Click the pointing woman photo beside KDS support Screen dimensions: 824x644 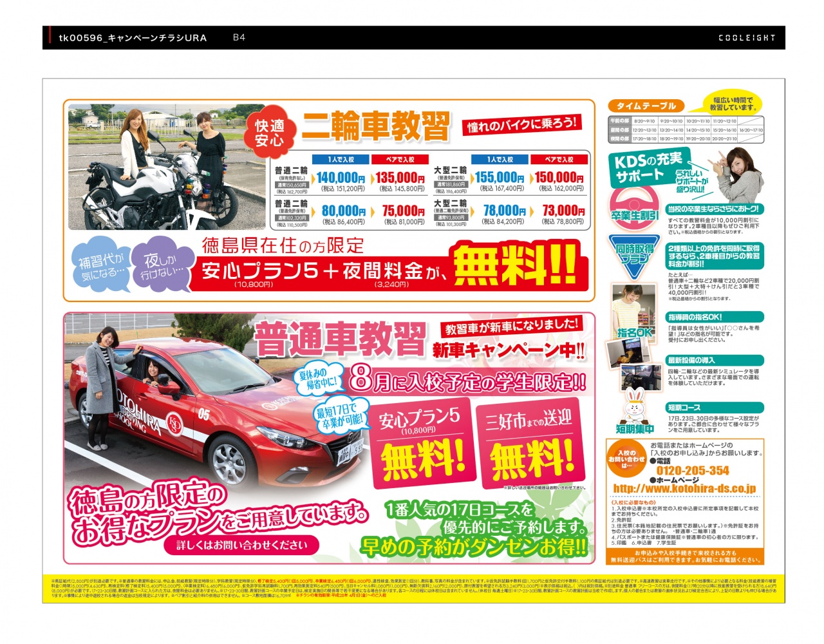click(736, 174)
